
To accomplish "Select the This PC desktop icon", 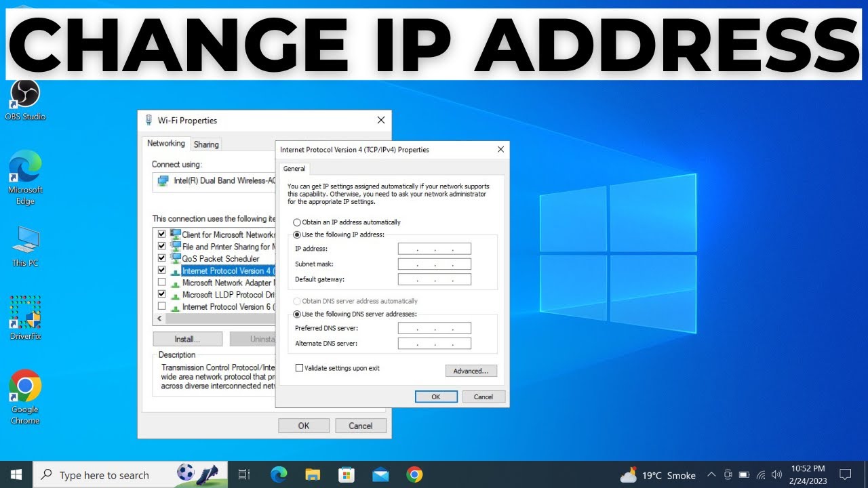I will (x=25, y=245).
